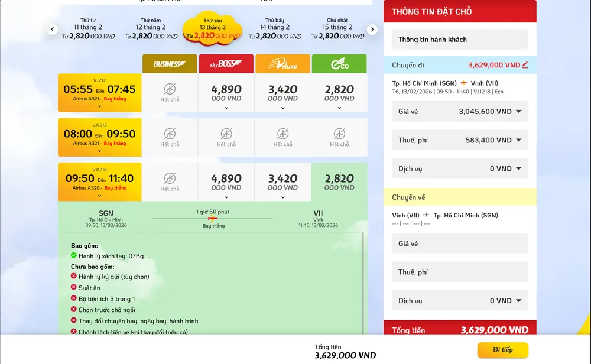This screenshot has width=591, height=364.
Task: Choose Deluxe 3,420 fare for 05:55 flight
Action: click(x=282, y=93)
